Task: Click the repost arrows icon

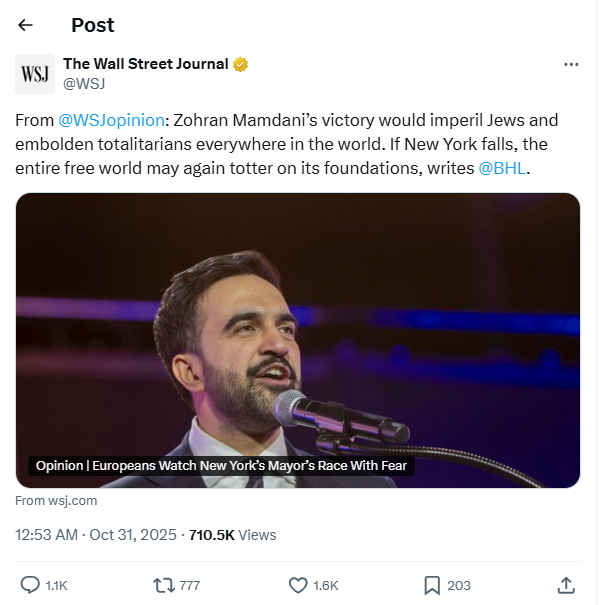Action: pyautogui.click(x=163, y=585)
